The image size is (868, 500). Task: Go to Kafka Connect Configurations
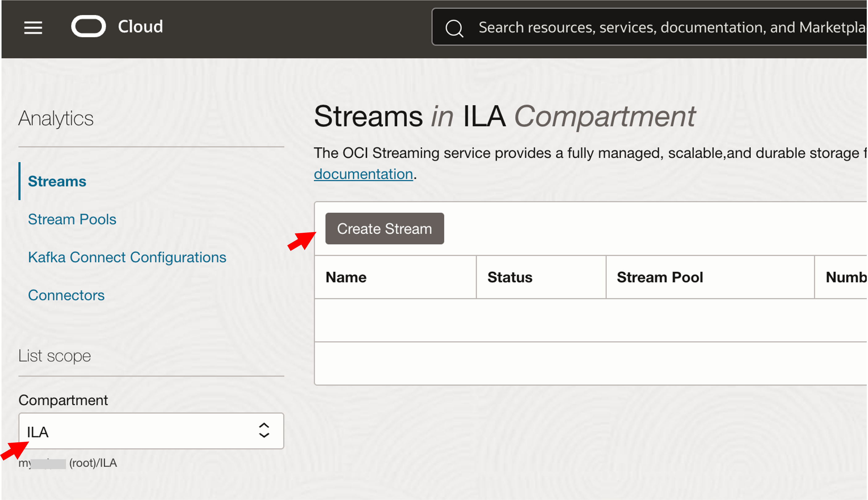click(x=127, y=257)
